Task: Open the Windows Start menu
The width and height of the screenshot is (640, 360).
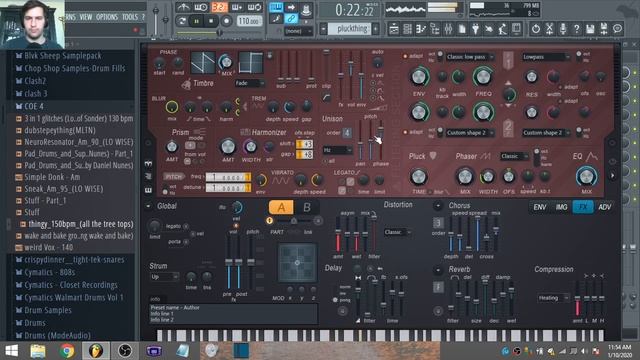Action: coord(11,351)
